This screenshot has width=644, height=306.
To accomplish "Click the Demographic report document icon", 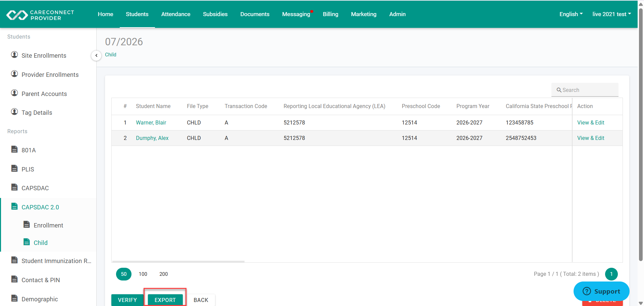I will (x=14, y=298).
